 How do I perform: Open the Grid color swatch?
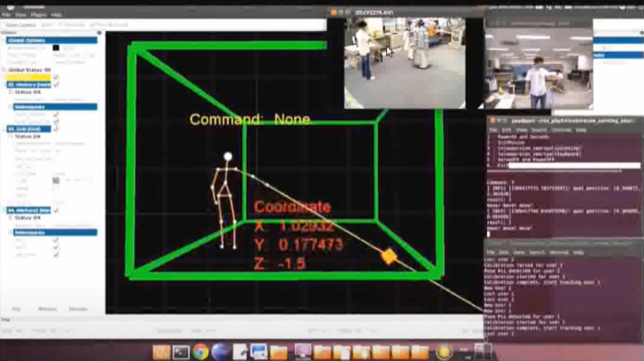click(56, 180)
